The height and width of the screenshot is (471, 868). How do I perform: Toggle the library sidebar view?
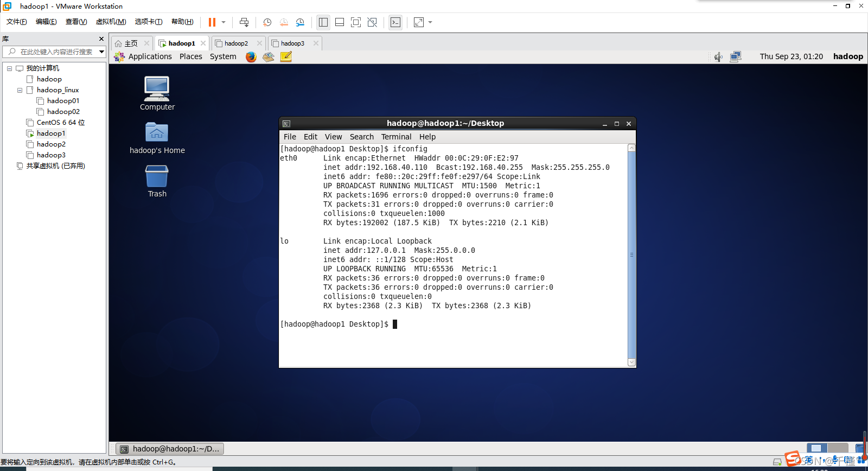[x=323, y=22]
